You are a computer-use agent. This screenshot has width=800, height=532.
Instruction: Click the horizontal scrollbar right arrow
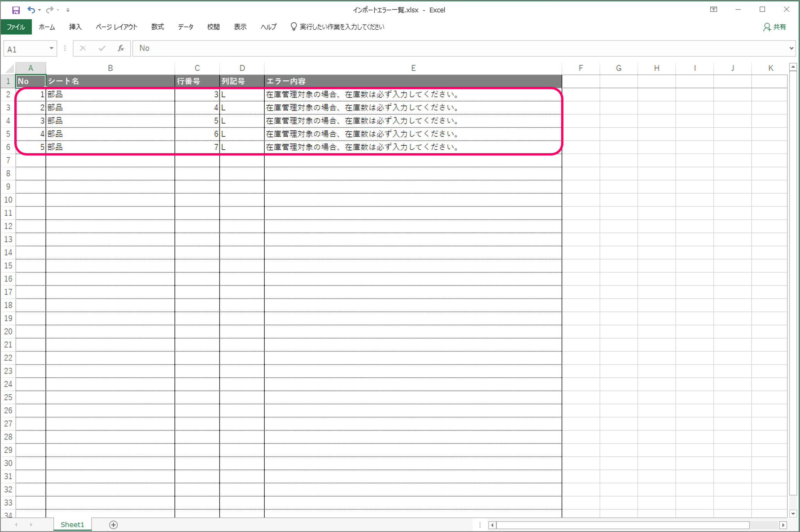point(783,525)
